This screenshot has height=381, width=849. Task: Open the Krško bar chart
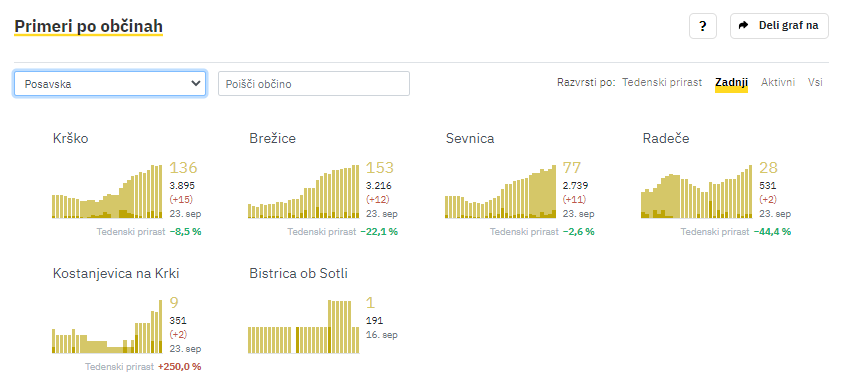point(107,192)
